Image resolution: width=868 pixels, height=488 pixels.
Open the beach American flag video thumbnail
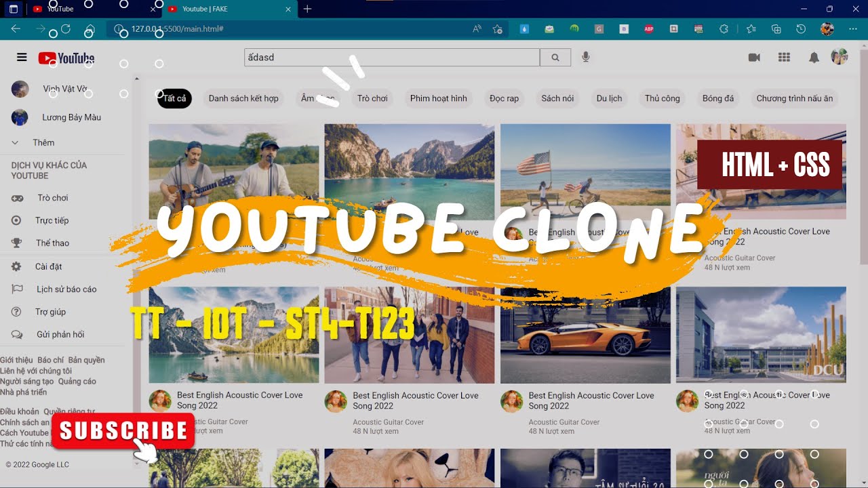coord(585,171)
